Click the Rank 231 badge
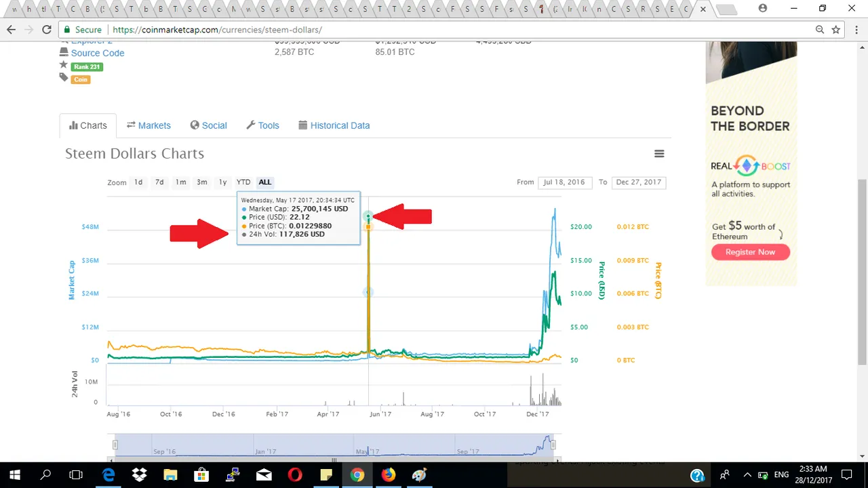This screenshot has height=488, width=868. click(x=87, y=66)
